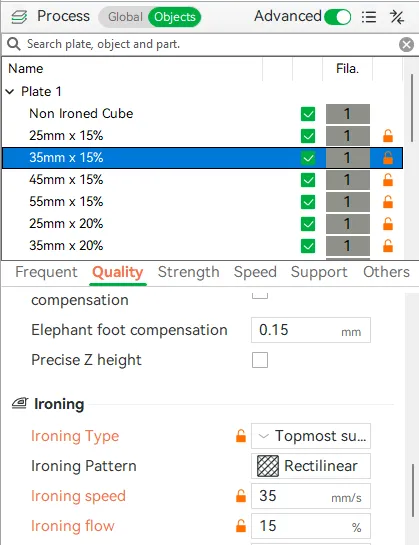Click the Elephant foot compensation value field
The width and height of the screenshot is (419, 545).
(x=311, y=330)
